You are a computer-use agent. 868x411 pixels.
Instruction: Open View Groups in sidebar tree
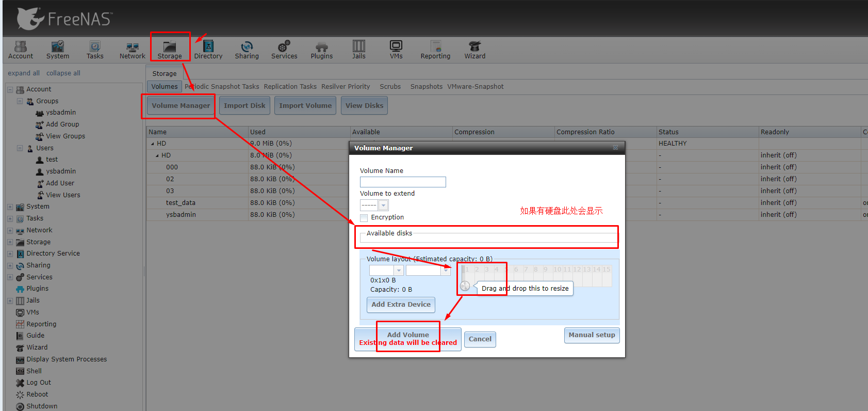coord(65,136)
